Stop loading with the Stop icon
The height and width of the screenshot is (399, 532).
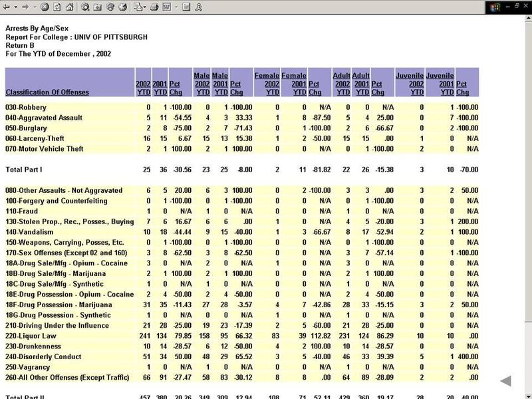pos(45,7)
